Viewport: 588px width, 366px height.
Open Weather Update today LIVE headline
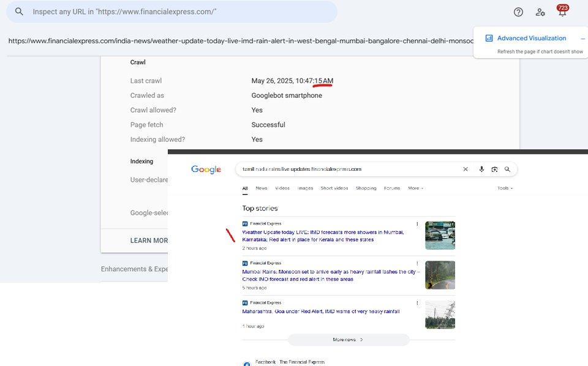323,236
